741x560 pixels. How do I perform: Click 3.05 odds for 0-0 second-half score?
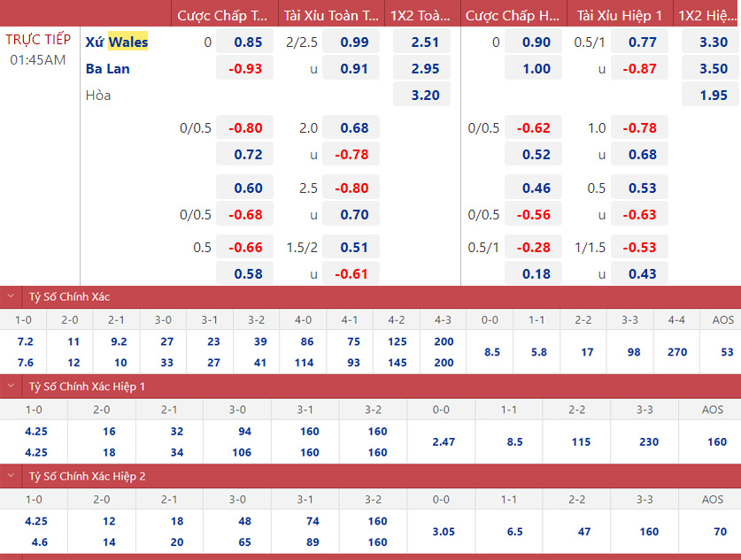[x=441, y=531]
